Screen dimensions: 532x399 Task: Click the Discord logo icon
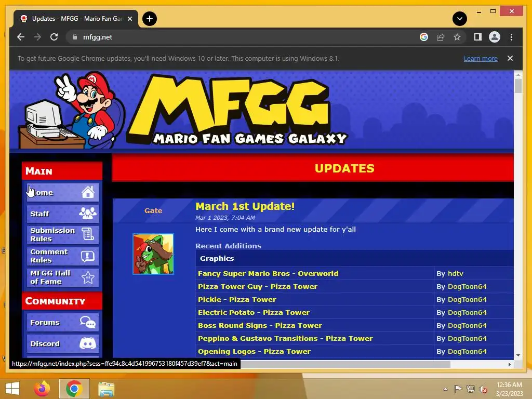coord(87,343)
